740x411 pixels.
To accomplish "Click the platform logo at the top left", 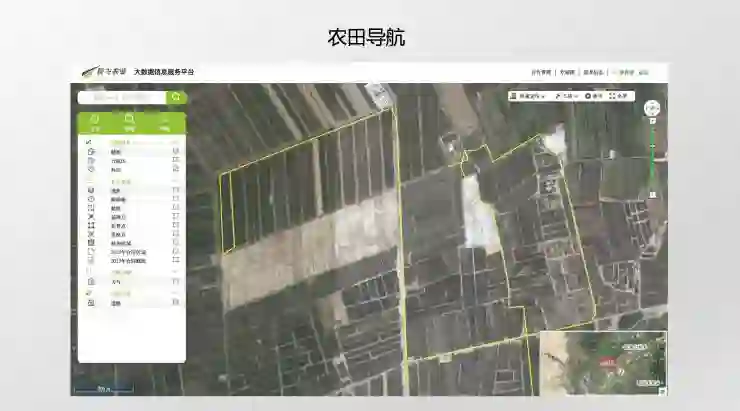I will pos(104,72).
